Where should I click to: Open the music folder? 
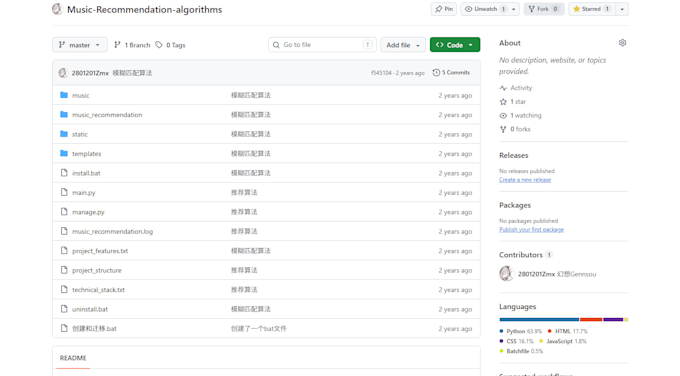click(81, 95)
